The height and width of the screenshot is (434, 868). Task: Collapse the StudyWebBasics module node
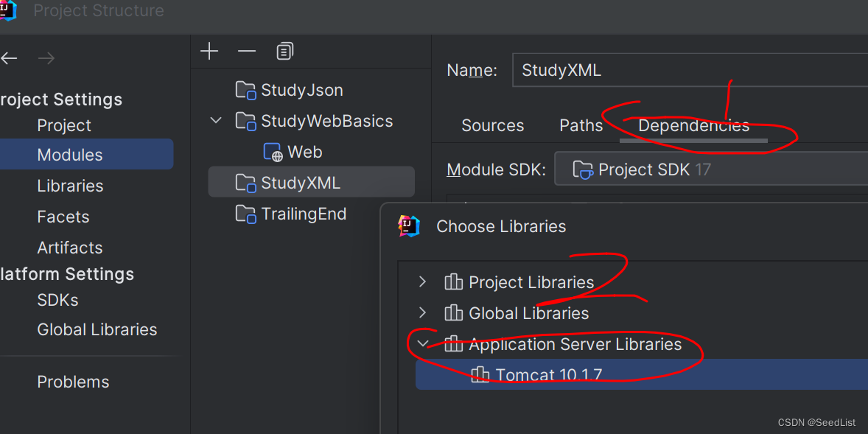click(217, 121)
